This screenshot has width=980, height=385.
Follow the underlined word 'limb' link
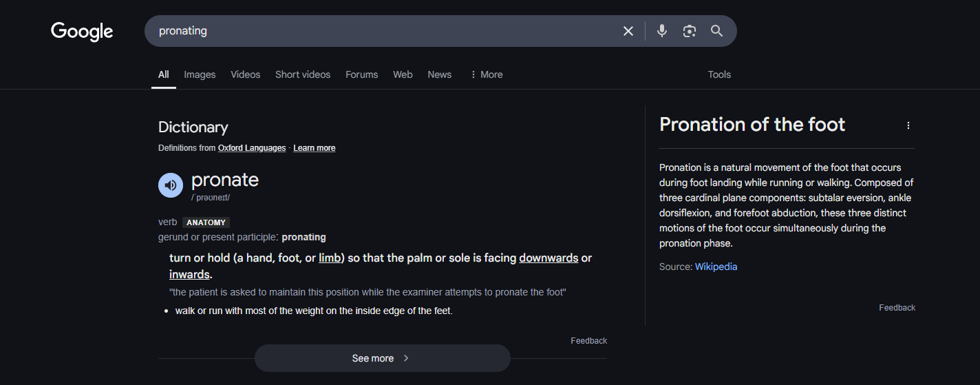pos(329,258)
